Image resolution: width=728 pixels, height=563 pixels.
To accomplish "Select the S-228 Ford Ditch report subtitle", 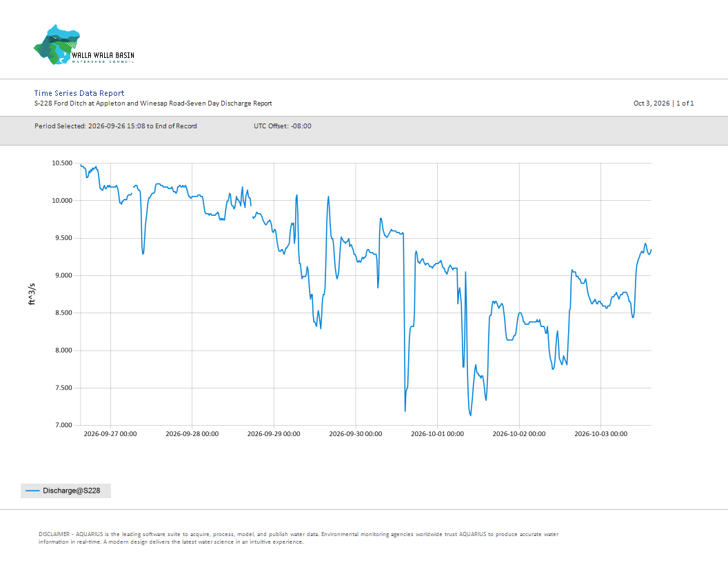I will click(153, 103).
